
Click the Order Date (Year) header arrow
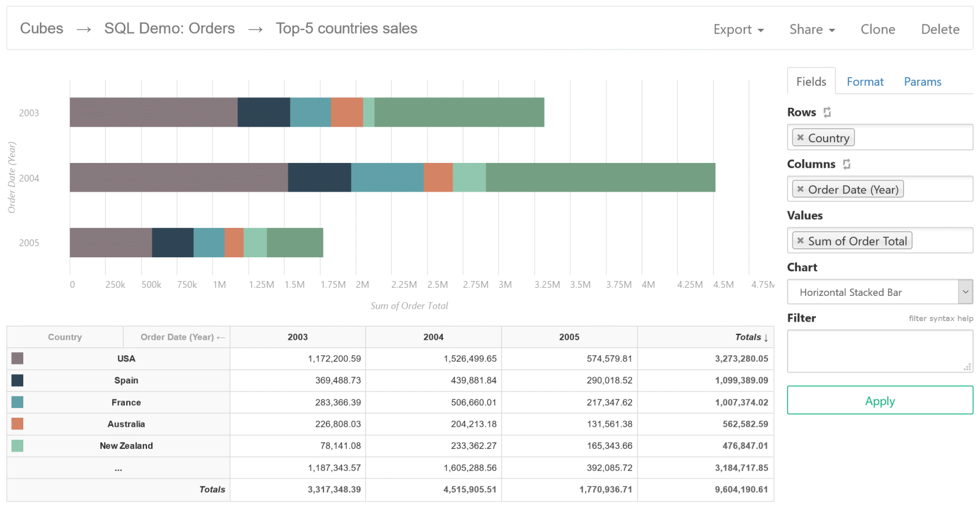click(x=221, y=337)
